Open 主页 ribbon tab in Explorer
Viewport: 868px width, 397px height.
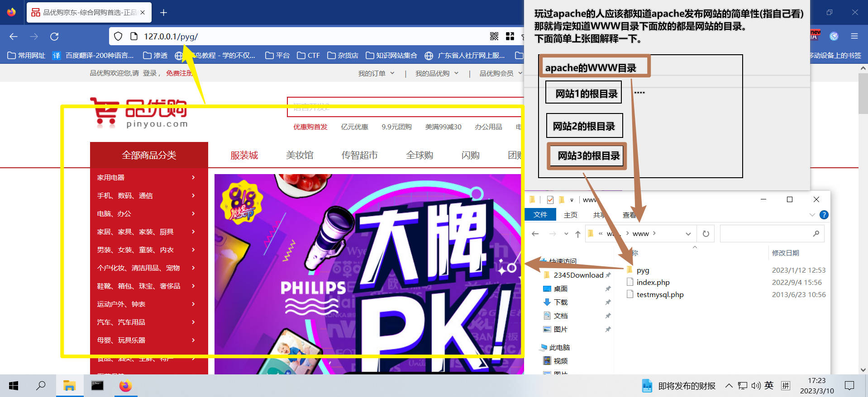pos(571,215)
